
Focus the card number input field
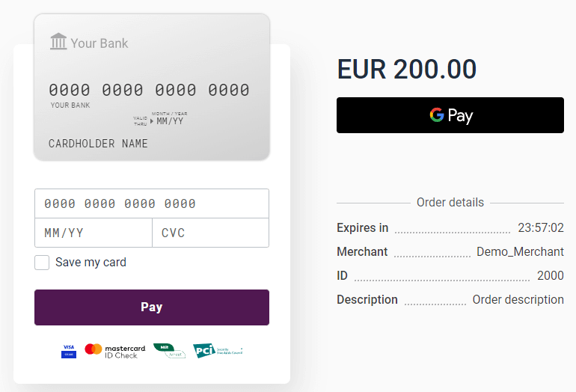click(152, 203)
